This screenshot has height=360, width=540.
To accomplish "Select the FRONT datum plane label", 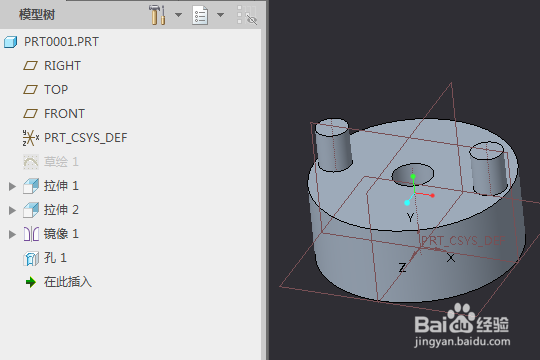I will point(64,114).
